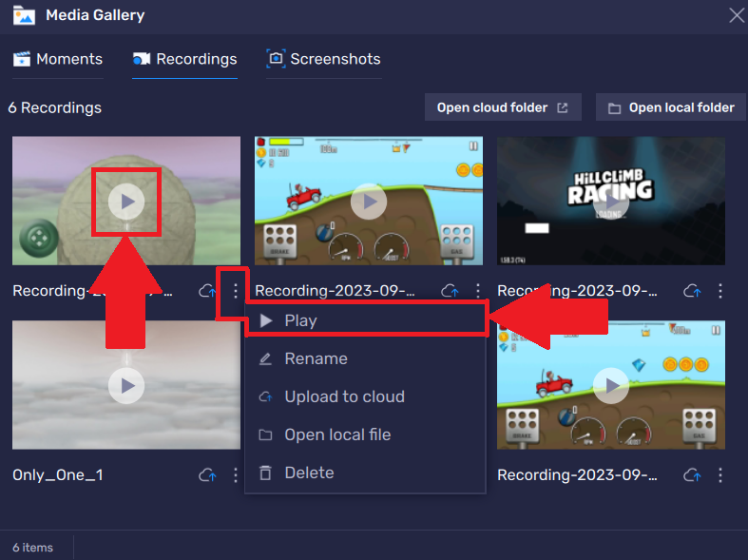Viewport: 748px width, 560px height.
Task: Open three-dot menu for Only_One_1 recording
Action: (x=236, y=474)
